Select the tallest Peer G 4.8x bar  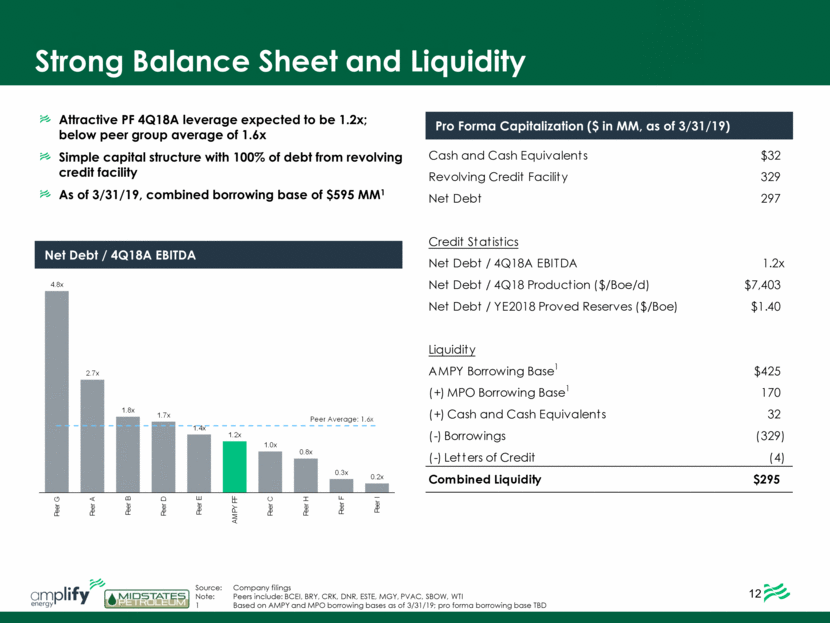pos(56,390)
